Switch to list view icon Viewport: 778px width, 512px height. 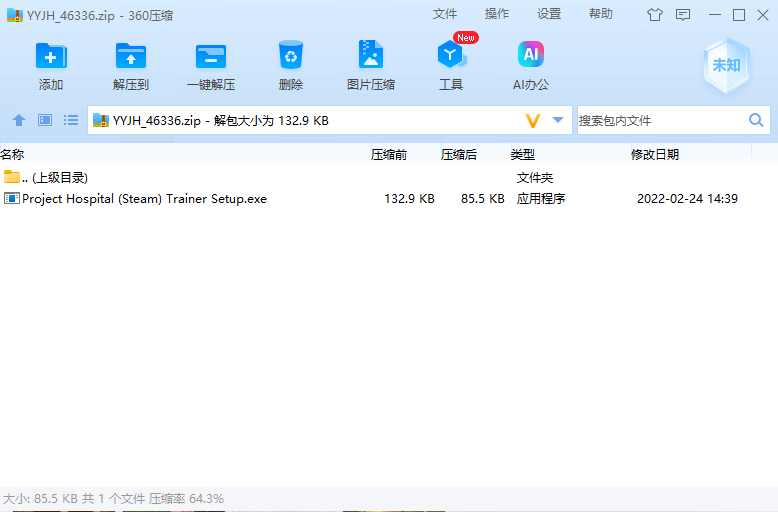(x=71, y=120)
